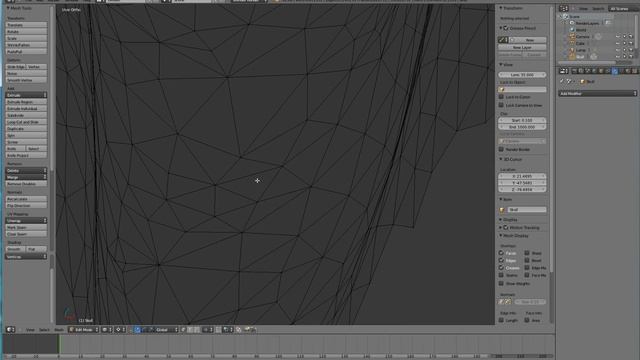Viewport: 640px width, 360px height.
Task: Collapse the Mesh Tools panel header
Action: (x=20, y=8)
